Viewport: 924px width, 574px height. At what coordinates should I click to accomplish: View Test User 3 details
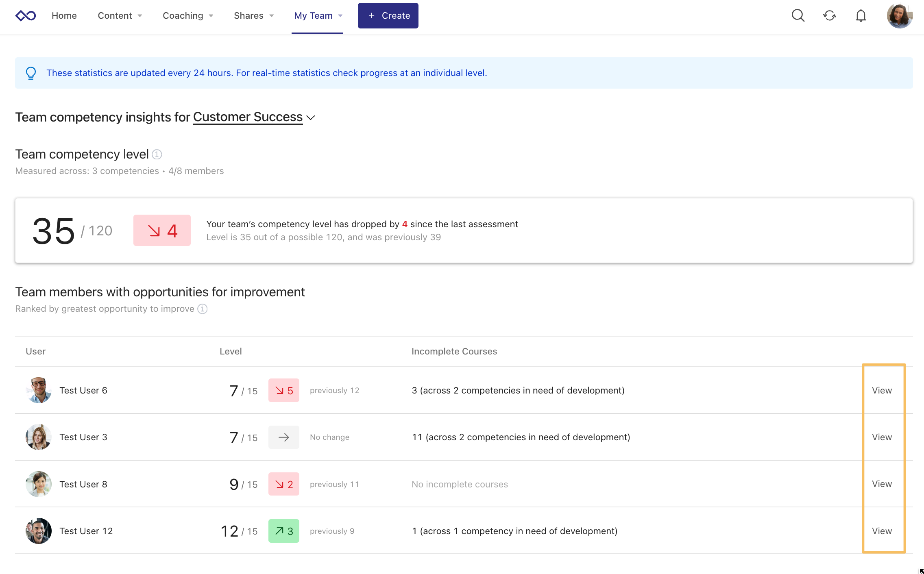pyautogui.click(x=882, y=437)
